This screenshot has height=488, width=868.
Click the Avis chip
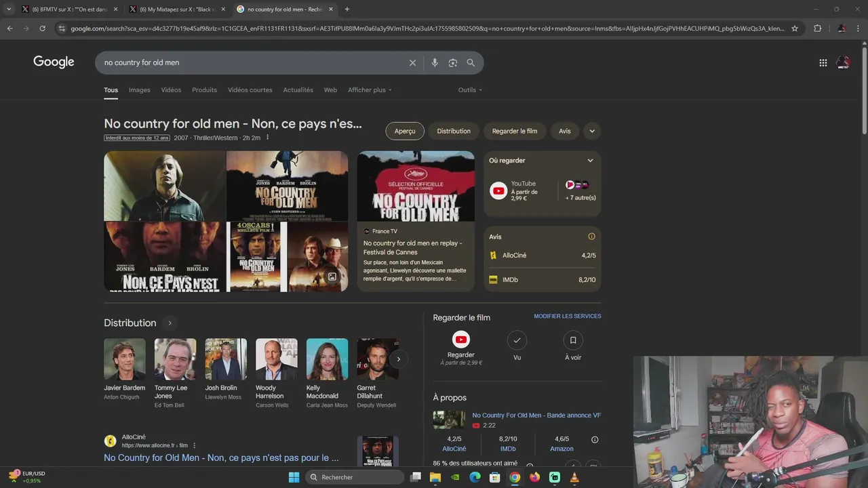pyautogui.click(x=565, y=131)
